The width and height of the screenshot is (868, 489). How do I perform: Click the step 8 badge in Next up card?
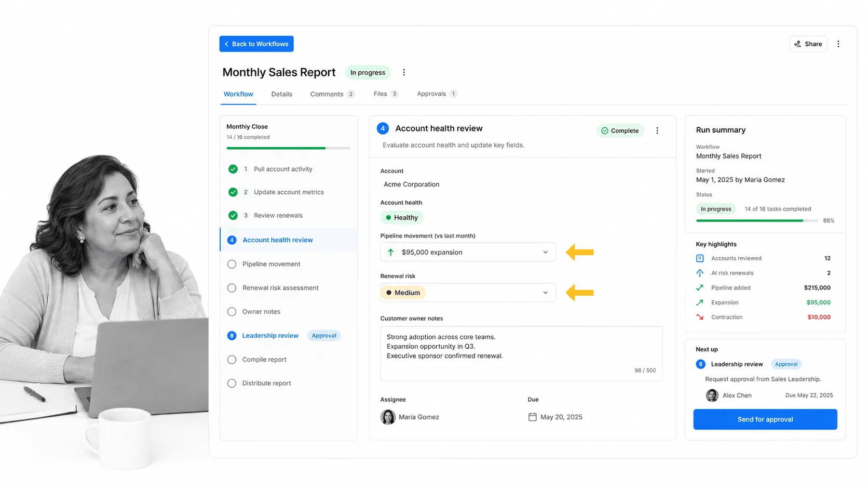700,364
